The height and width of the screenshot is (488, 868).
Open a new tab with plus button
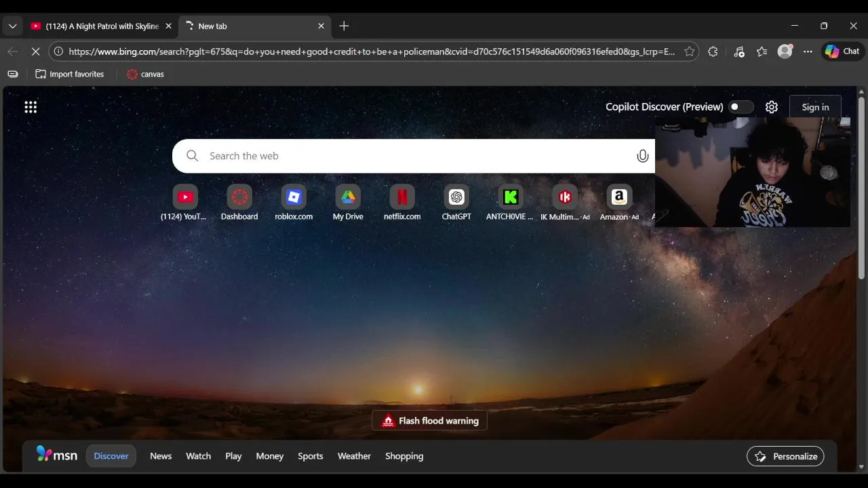344,26
